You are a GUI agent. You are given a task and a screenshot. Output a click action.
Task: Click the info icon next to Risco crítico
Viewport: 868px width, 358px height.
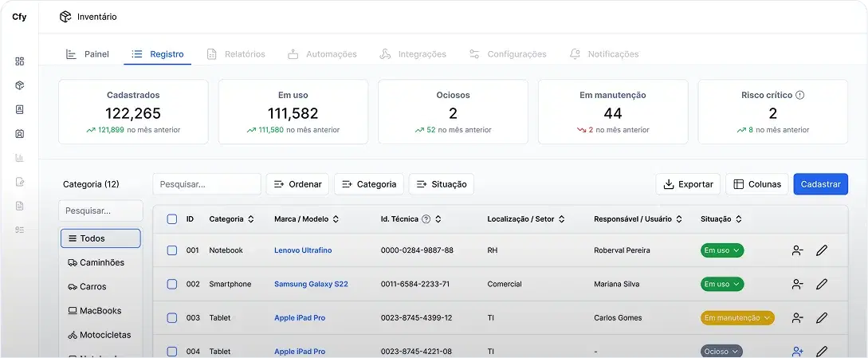pyautogui.click(x=799, y=95)
